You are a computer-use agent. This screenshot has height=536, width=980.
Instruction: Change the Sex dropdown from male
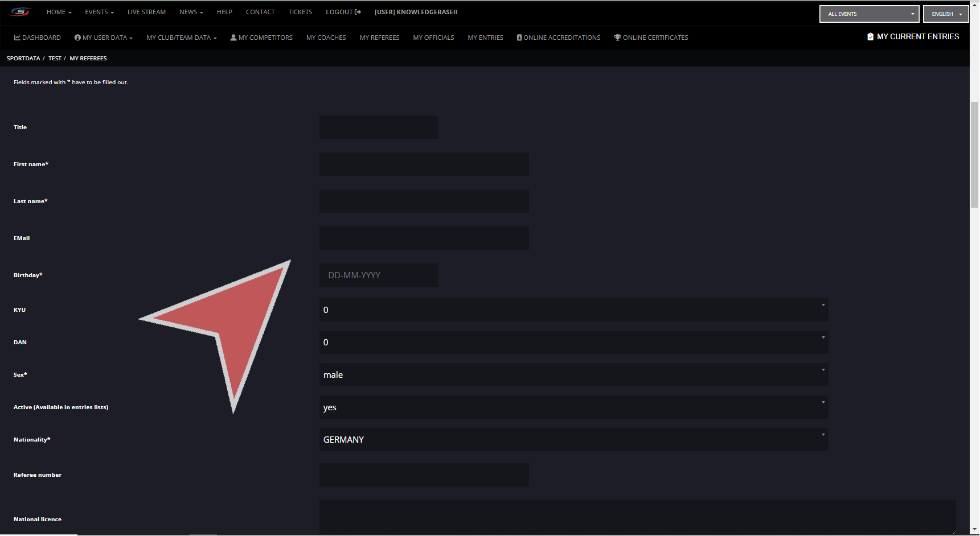pos(573,375)
